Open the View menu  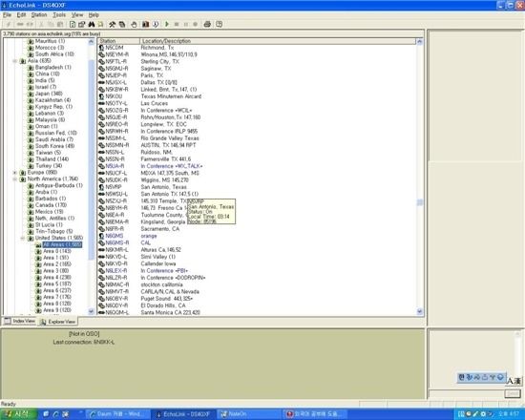[x=77, y=14]
